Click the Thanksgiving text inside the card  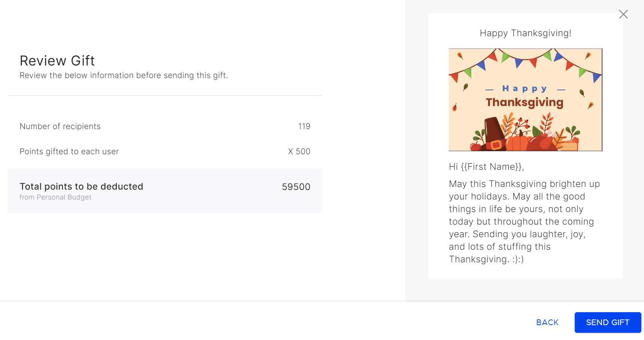coord(524,102)
